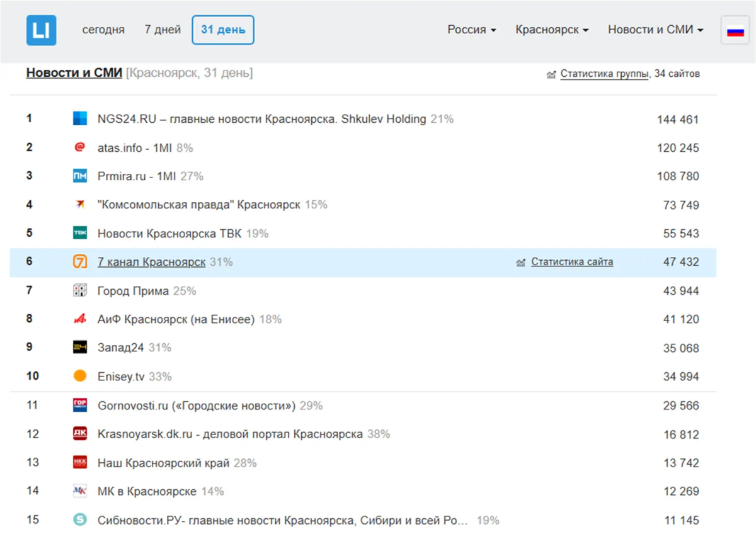Open the atas.info - 1MI entry

pos(135,148)
